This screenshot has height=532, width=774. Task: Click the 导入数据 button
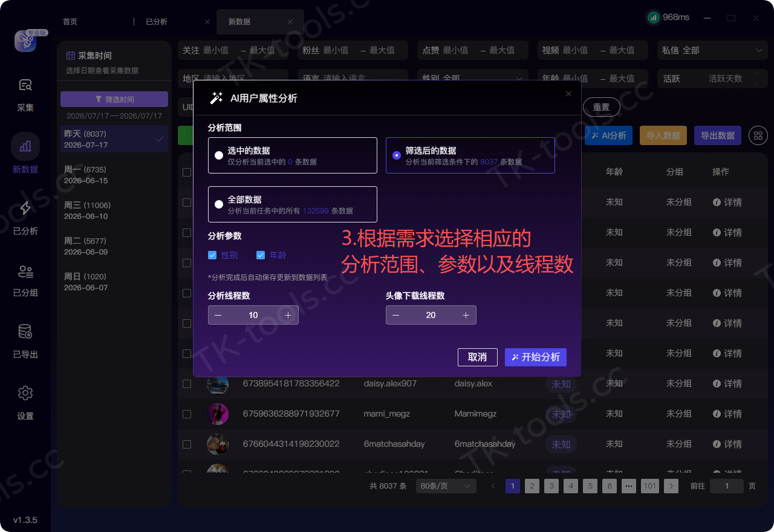click(x=663, y=135)
